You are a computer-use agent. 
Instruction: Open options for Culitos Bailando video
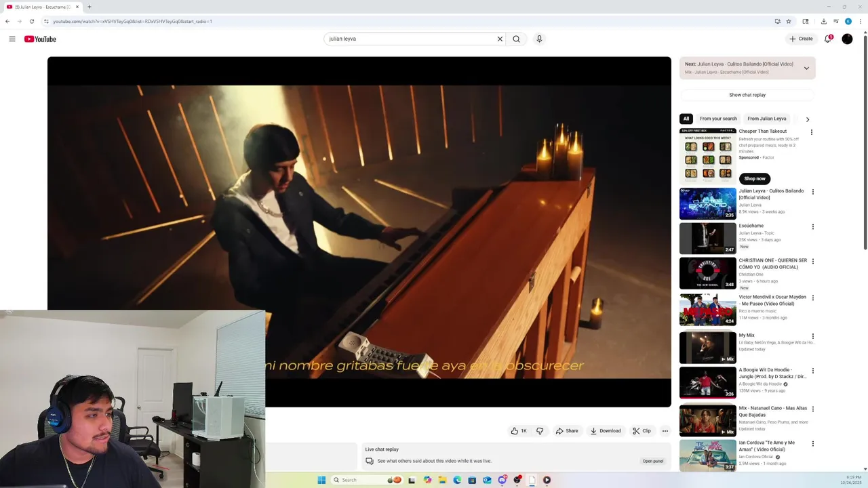click(x=812, y=192)
